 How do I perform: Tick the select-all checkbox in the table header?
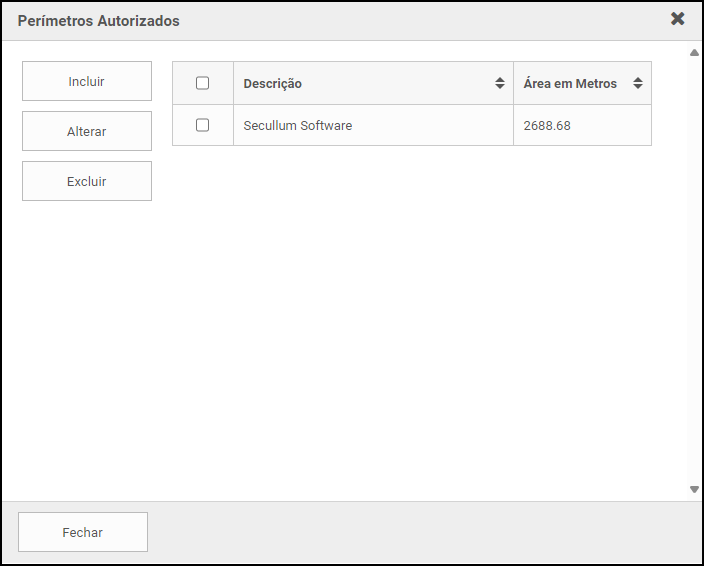[202, 84]
